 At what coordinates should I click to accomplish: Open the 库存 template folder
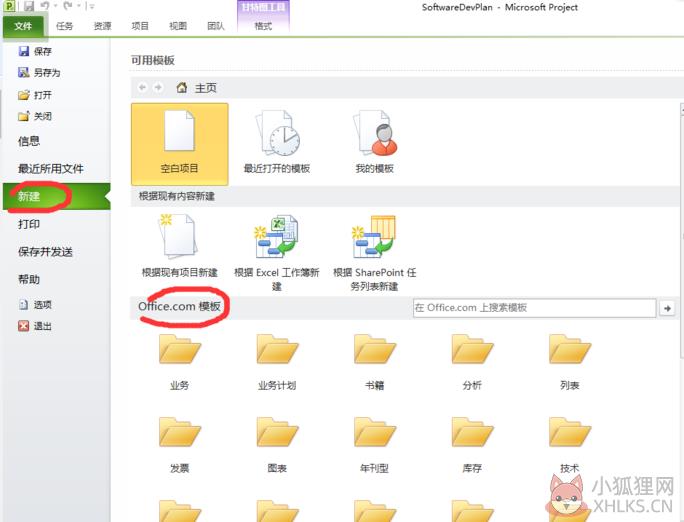point(472,445)
